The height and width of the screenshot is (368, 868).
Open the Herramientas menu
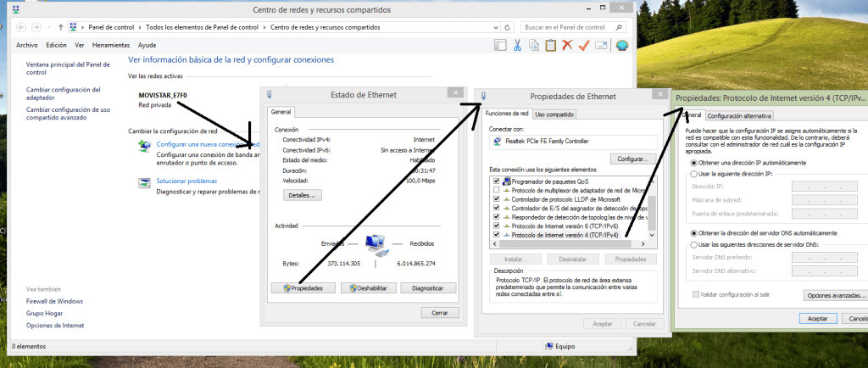tap(111, 45)
